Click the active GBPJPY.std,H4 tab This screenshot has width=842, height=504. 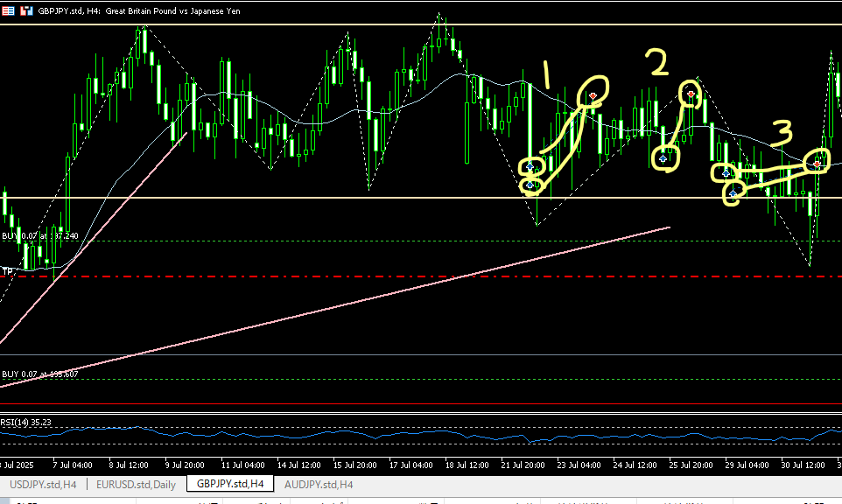point(229,484)
